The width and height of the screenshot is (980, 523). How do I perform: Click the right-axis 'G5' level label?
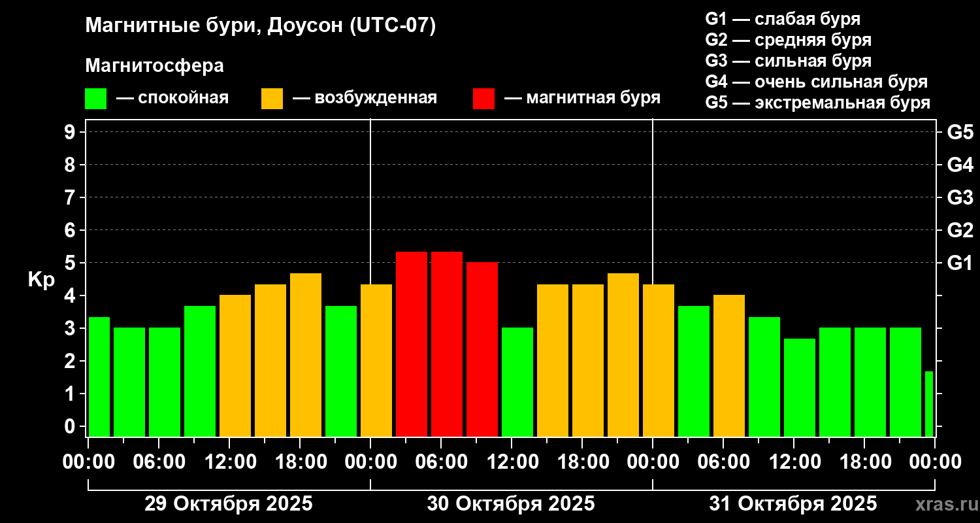(960, 133)
